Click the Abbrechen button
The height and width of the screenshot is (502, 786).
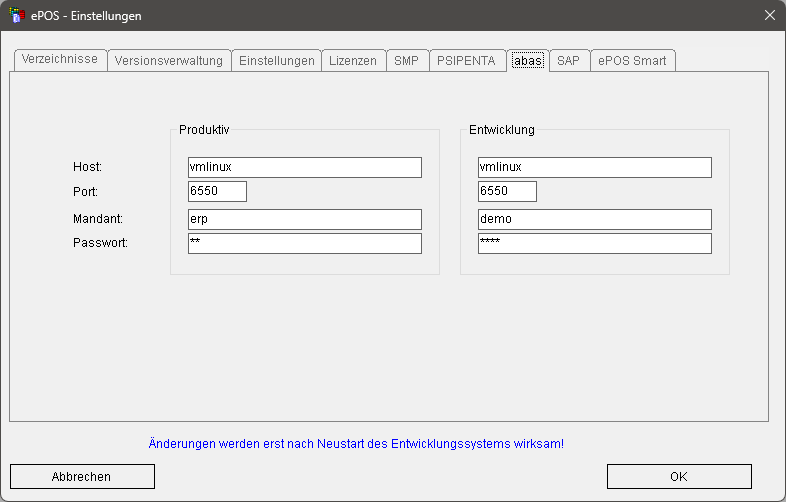point(82,476)
